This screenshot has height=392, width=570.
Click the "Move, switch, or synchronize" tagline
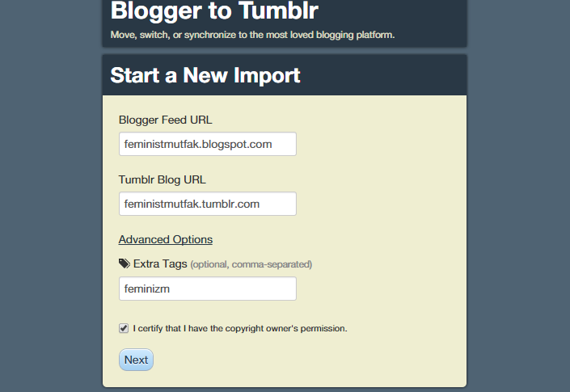pos(252,35)
